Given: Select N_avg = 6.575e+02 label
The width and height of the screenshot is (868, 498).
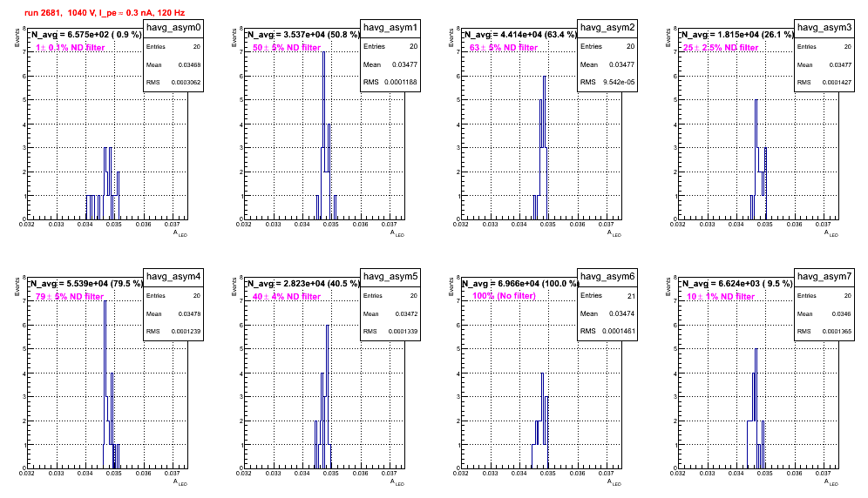Looking at the screenshot, I should coord(86,34).
